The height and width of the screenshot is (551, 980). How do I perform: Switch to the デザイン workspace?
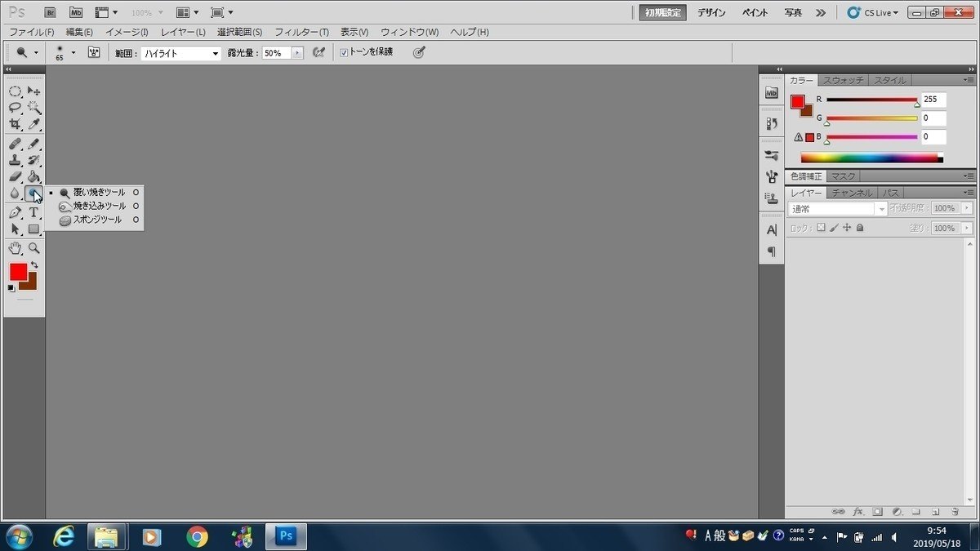point(712,12)
